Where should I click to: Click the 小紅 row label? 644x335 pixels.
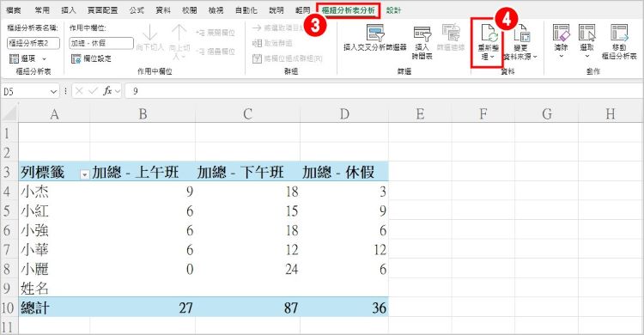[35, 210]
